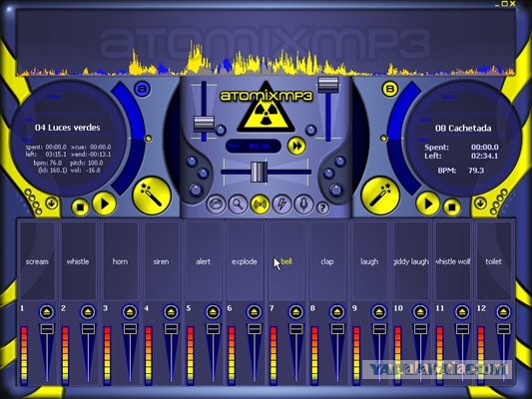The height and width of the screenshot is (399, 532).
Task: Click the fast-forward button in center mixer
Action: 296,146
